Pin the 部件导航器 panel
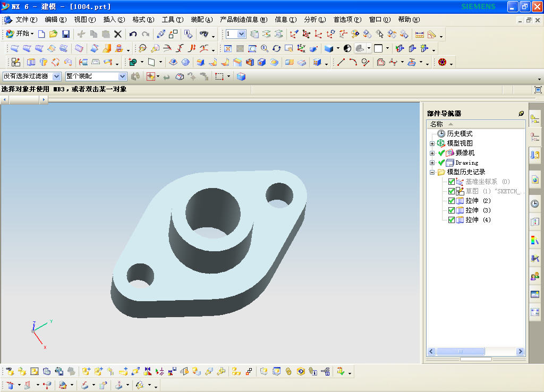 tap(521, 114)
